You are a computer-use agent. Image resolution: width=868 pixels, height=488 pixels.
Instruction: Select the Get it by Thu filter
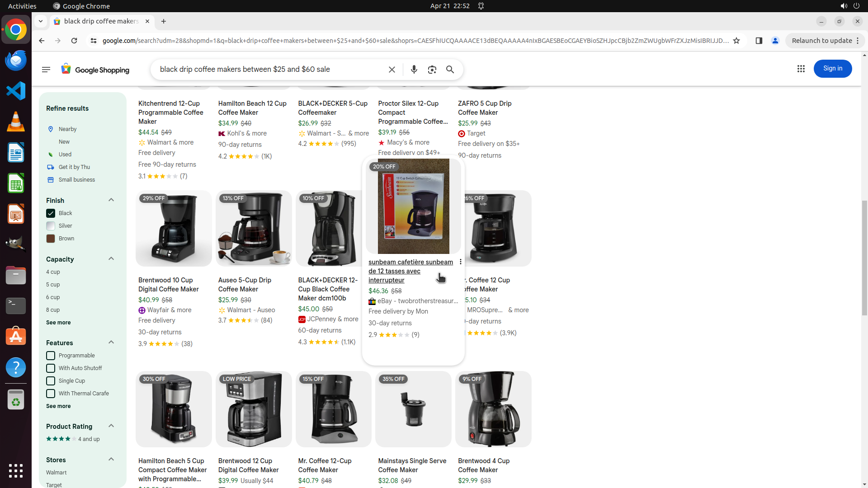pyautogui.click(x=74, y=167)
